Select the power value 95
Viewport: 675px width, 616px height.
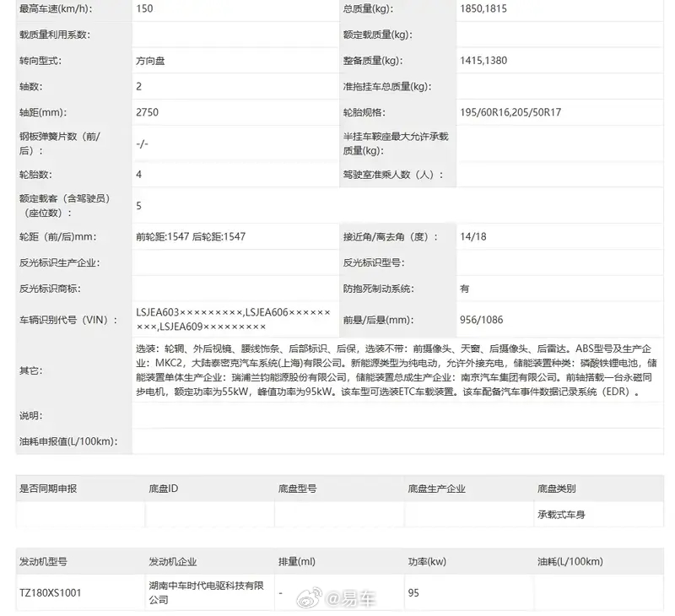(413, 592)
